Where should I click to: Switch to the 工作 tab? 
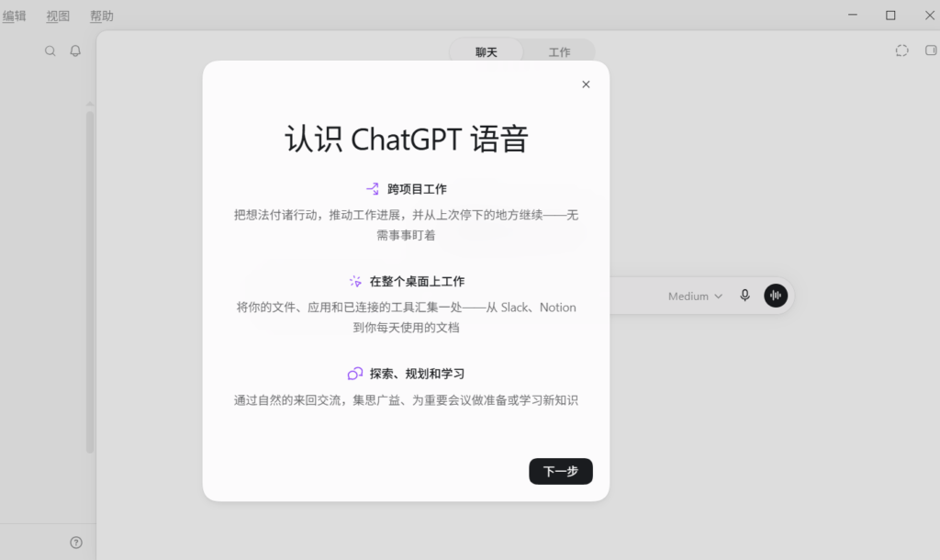559,52
